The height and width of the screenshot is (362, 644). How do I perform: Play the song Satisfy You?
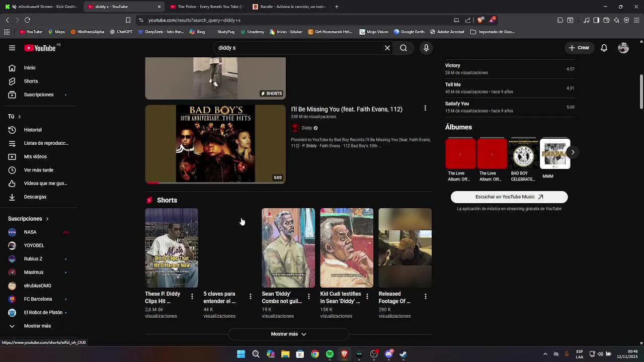(x=510, y=107)
